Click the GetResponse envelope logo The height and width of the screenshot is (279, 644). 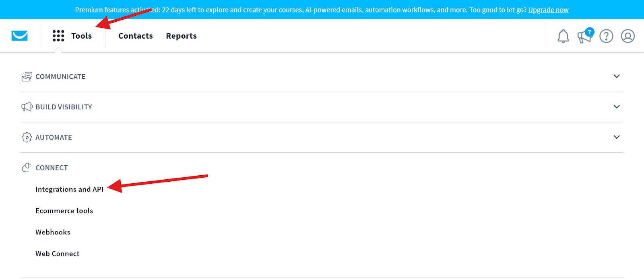coord(20,36)
